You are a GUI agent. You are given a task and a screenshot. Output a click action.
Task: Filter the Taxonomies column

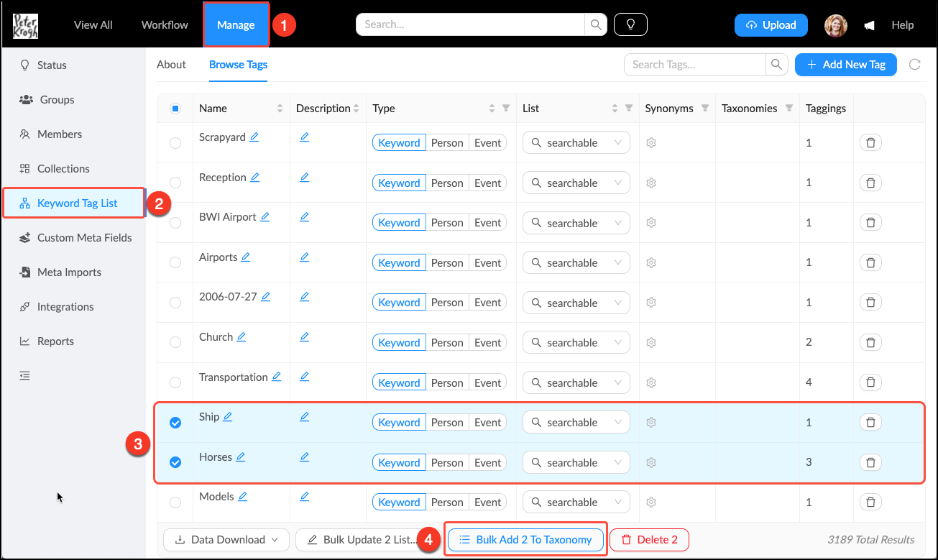coord(789,109)
